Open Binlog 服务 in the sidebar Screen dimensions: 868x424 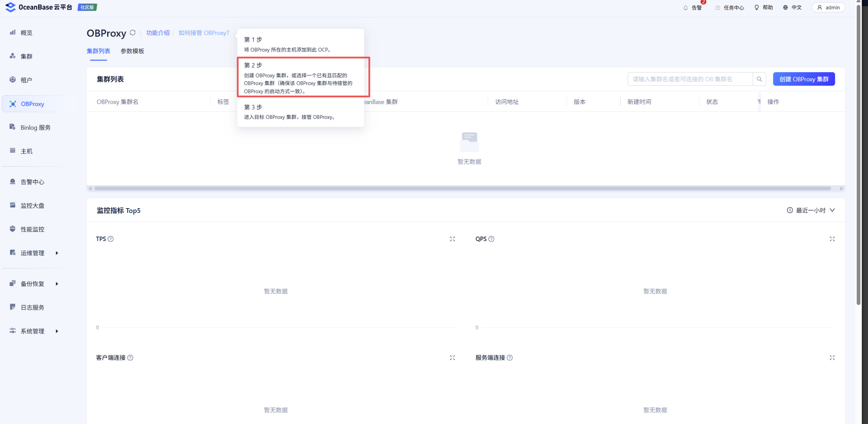click(x=35, y=127)
